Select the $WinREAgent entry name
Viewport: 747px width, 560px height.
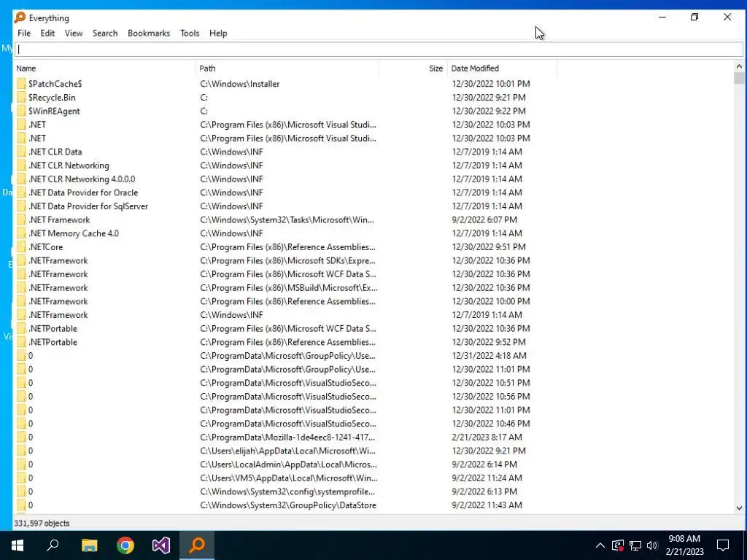(54, 111)
